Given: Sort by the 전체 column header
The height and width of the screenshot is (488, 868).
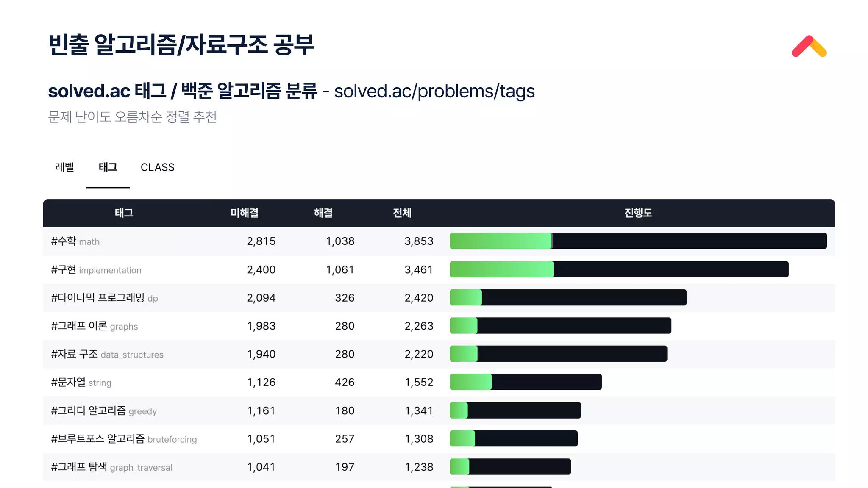Looking at the screenshot, I should click(402, 213).
